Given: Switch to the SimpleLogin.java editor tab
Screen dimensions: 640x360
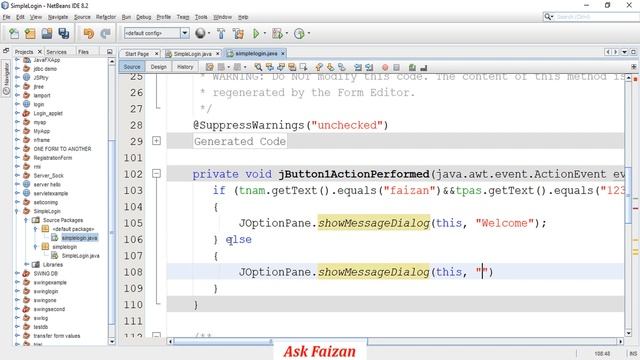Looking at the screenshot, I should [192, 54].
